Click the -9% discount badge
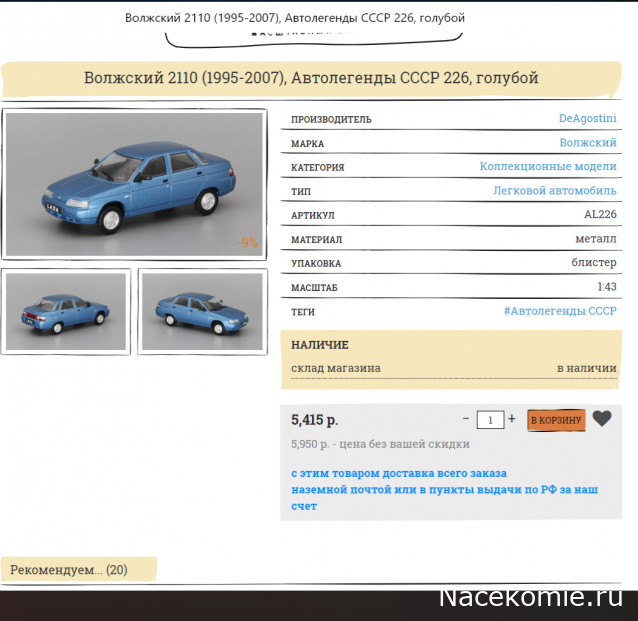Viewport: 638px width, 621px height. [x=248, y=242]
